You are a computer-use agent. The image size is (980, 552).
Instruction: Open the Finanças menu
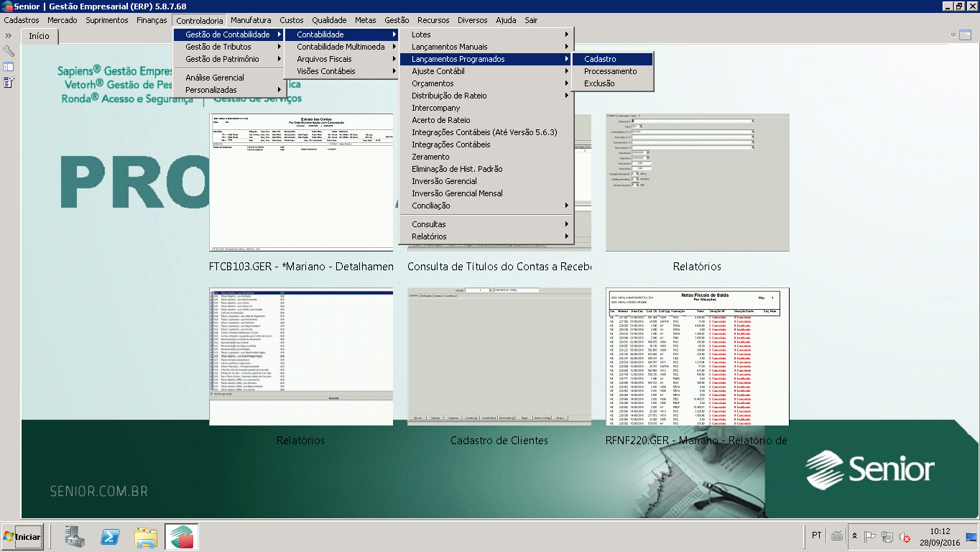click(152, 20)
